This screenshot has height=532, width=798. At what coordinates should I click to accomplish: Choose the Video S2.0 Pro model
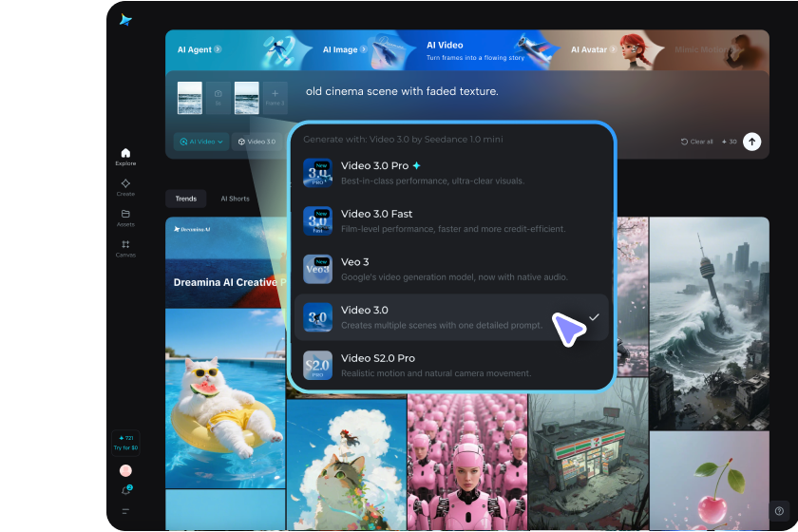click(451, 365)
